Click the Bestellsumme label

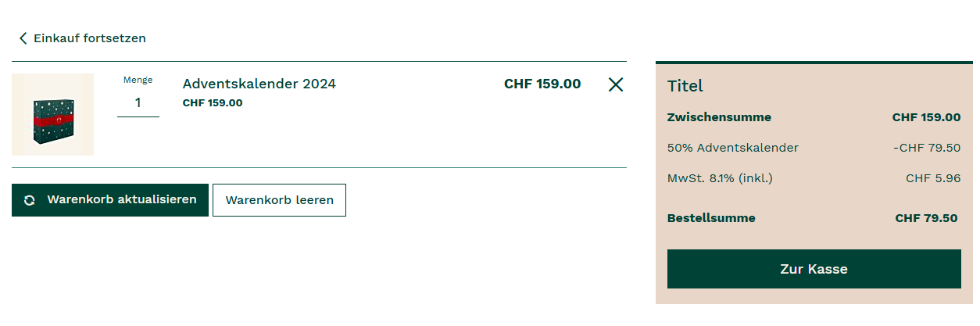click(x=711, y=218)
